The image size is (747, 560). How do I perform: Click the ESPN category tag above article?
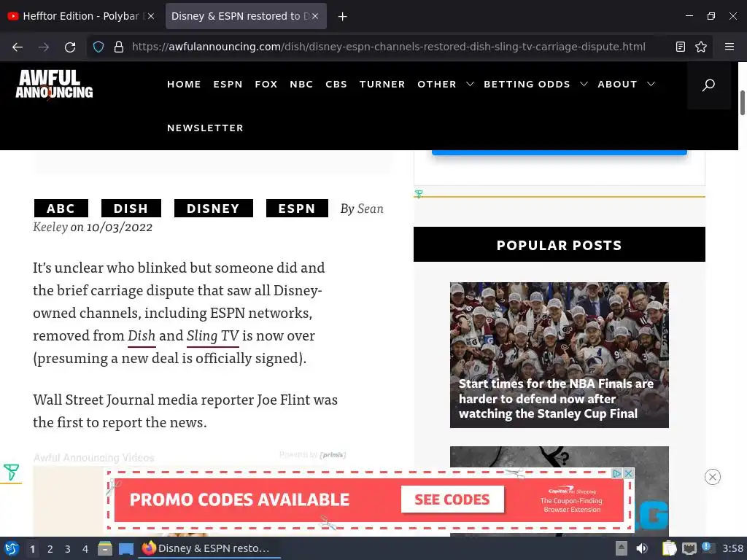(x=297, y=208)
